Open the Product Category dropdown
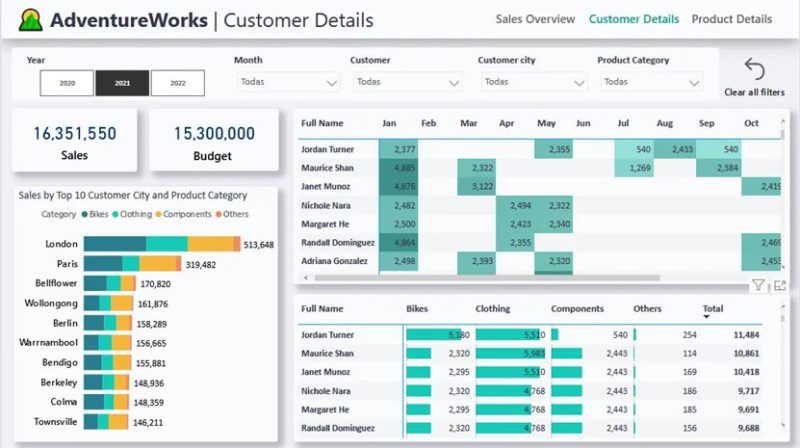The image size is (800, 448). coord(648,82)
